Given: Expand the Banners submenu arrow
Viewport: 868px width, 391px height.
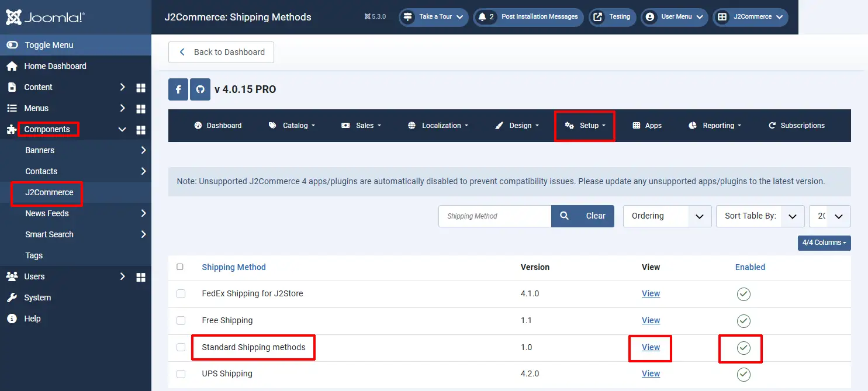Looking at the screenshot, I should click(x=143, y=150).
